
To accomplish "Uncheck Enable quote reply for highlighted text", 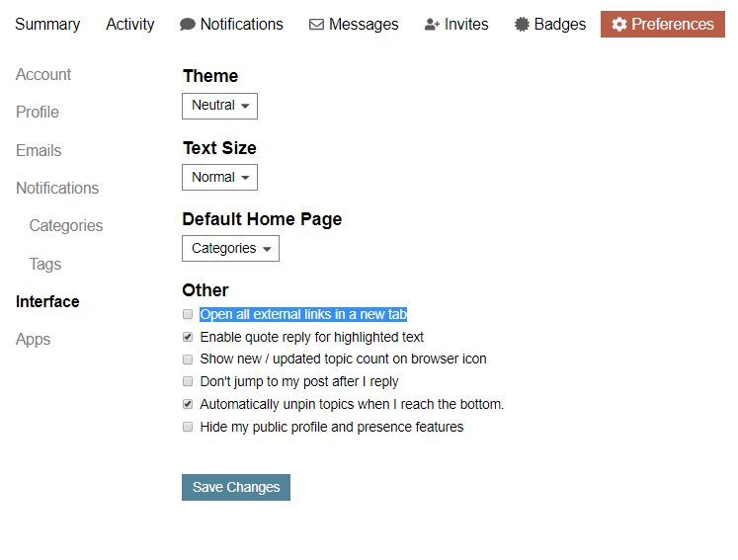I will (188, 337).
